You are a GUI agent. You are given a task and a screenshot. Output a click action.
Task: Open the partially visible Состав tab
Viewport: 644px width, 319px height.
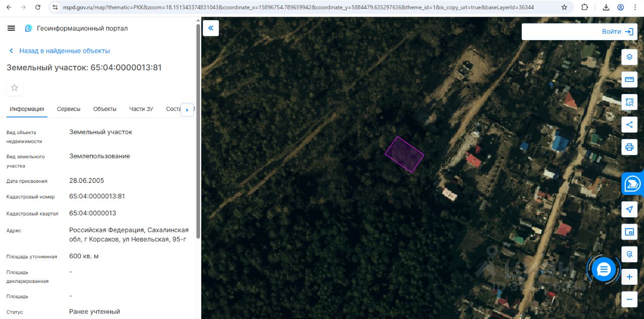[x=173, y=109]
